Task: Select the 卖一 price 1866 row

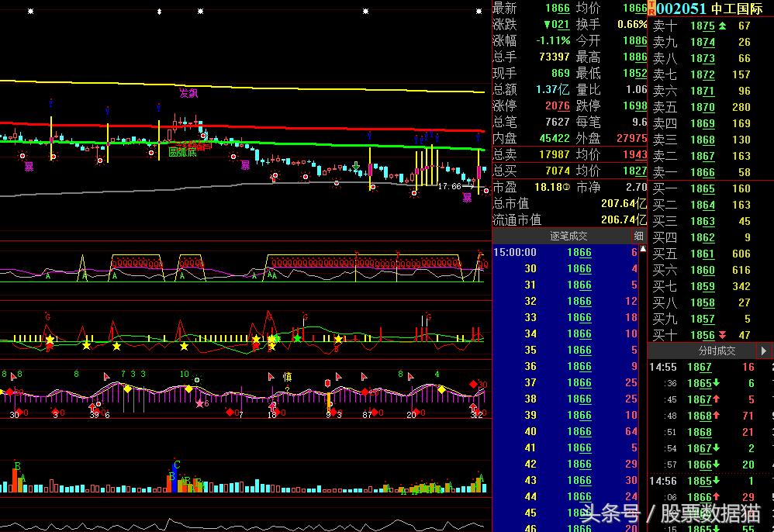Action: pos(702,172)
